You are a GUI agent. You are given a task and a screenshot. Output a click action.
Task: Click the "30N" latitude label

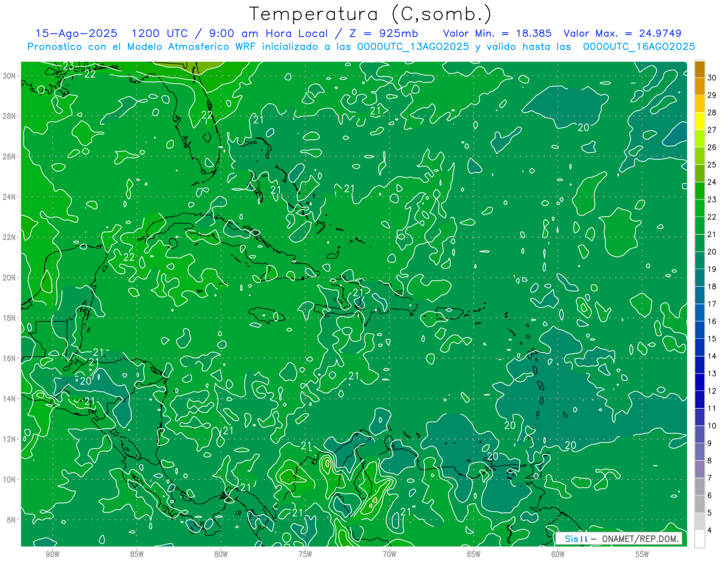click(8, 76)
